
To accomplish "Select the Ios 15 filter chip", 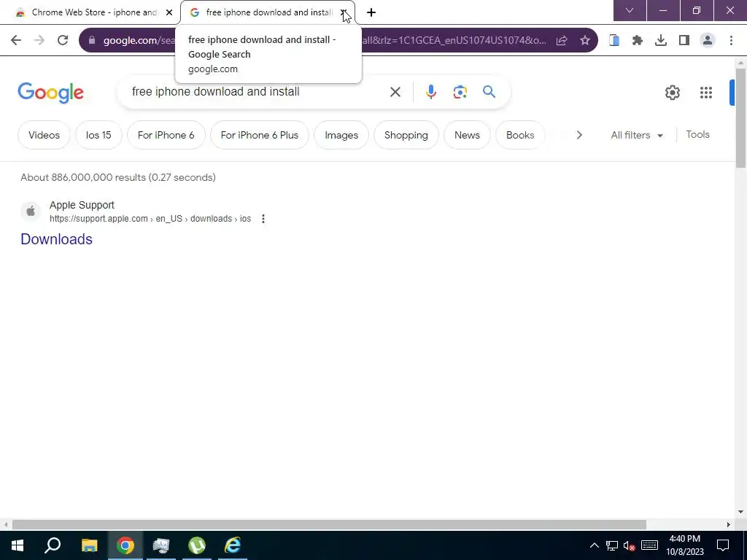I will pos(98,135).
